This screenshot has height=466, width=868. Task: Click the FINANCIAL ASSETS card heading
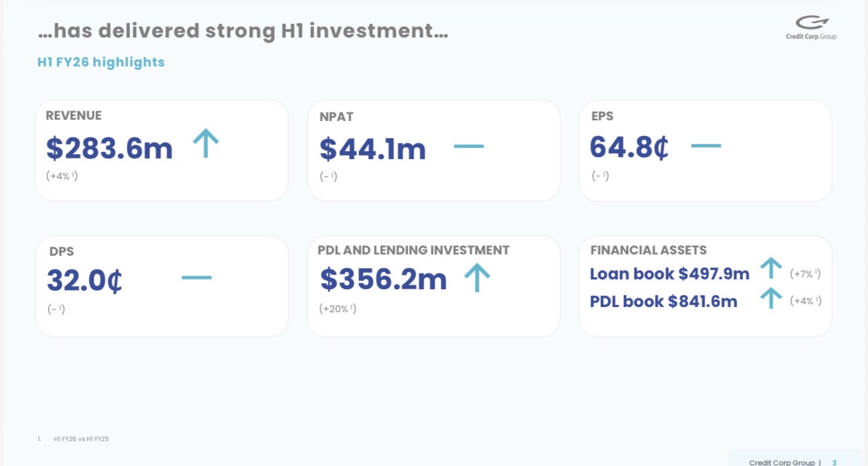tap(648, 250)
